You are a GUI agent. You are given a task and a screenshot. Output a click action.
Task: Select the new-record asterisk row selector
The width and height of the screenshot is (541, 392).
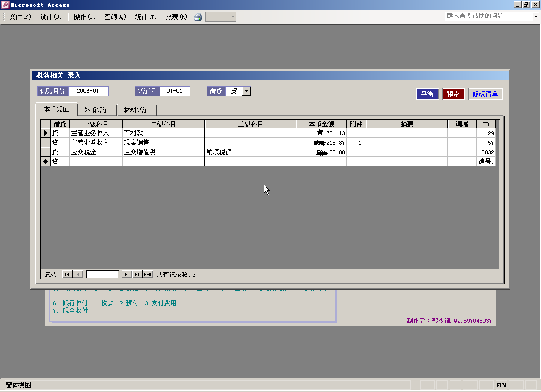[x=46, y=162]
